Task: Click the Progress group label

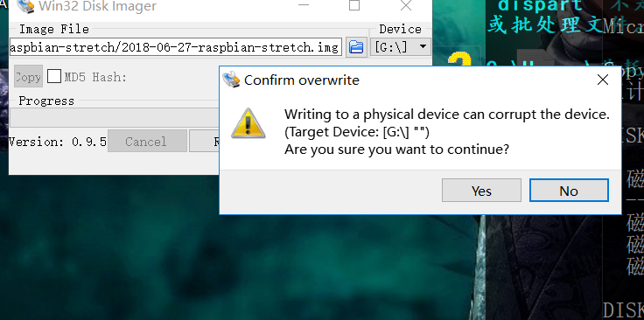Action: coord(46,101)
